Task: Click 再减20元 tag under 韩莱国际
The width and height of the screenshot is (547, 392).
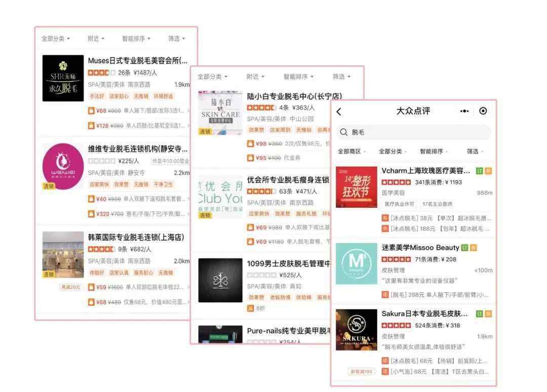Action: 70,287
